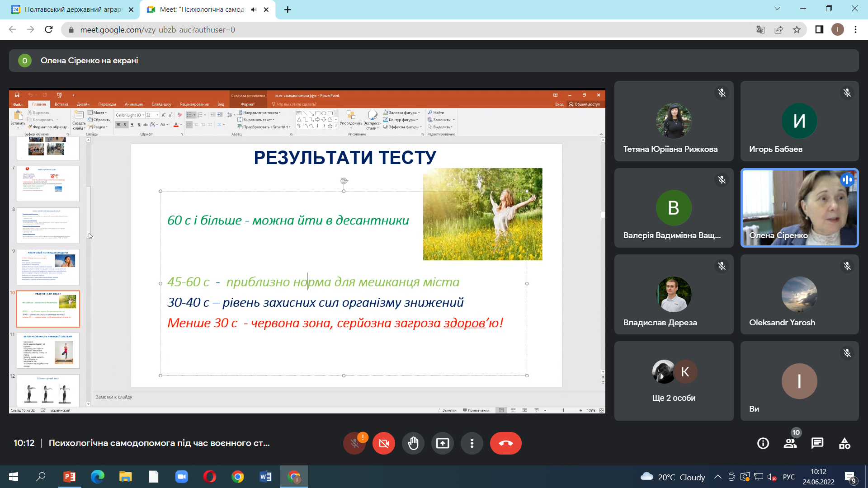Screen dimensions: 868x488
Task: Share this page icon in address bar
Action: click(x=778, y=30)
